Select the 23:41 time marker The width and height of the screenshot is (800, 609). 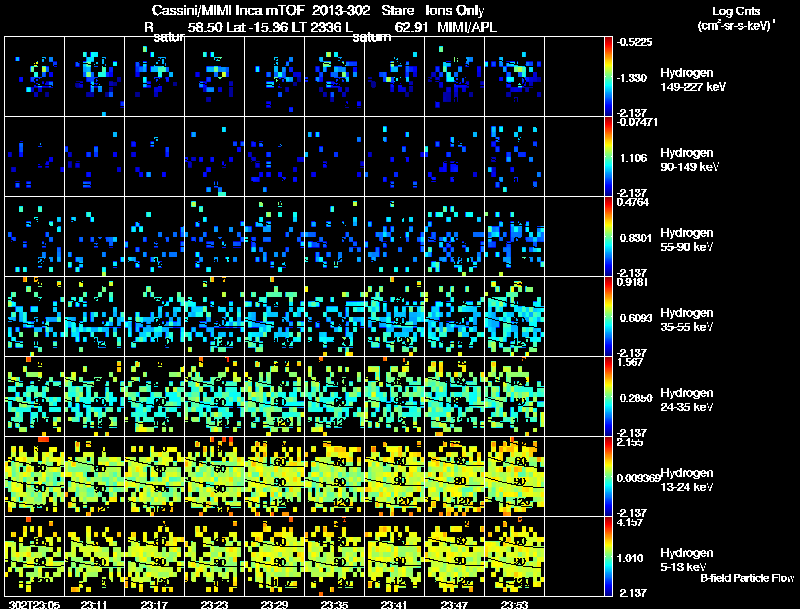click(397, 604)
